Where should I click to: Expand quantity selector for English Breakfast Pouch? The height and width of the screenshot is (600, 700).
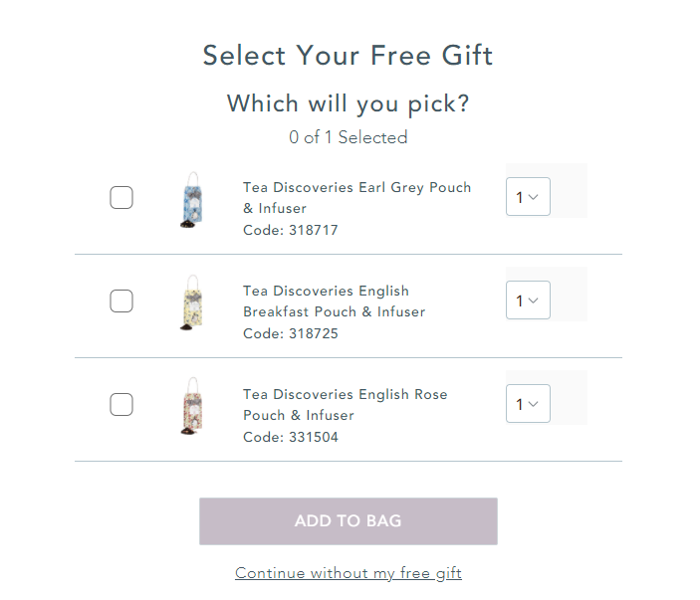pyautogui.click(x=528, y=300)
